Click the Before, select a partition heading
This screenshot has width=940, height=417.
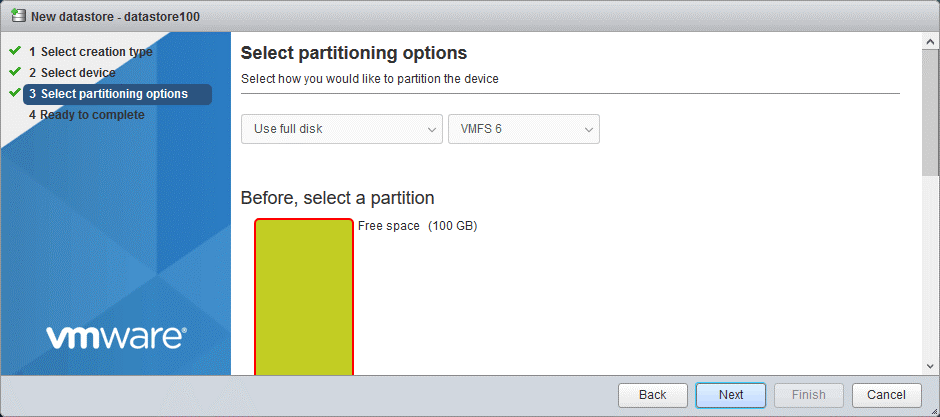337,198
